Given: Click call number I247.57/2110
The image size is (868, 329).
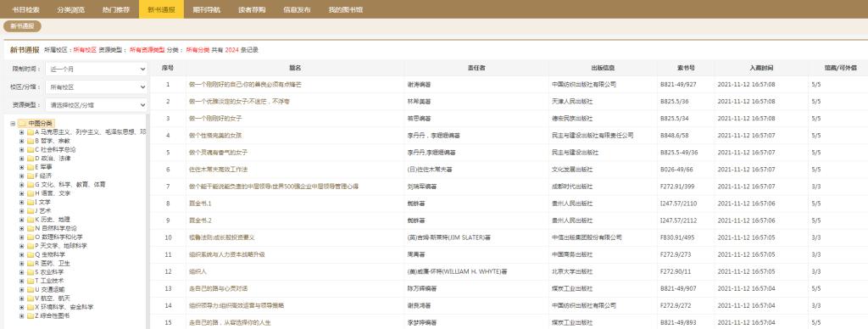Looking at the screenshot, I should click(x=679, y=204).
